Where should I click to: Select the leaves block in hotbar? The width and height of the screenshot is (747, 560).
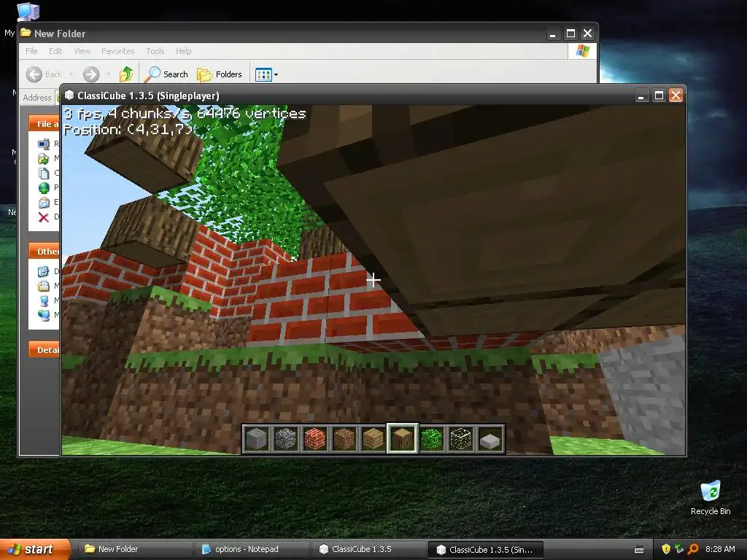432,438
